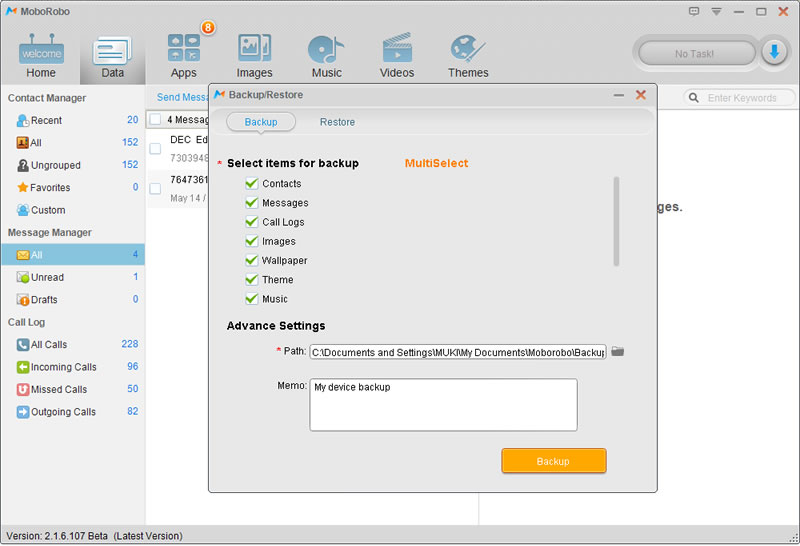Open the Data section
This screenshot has width=800, height=546.
(x=112, y=57)
